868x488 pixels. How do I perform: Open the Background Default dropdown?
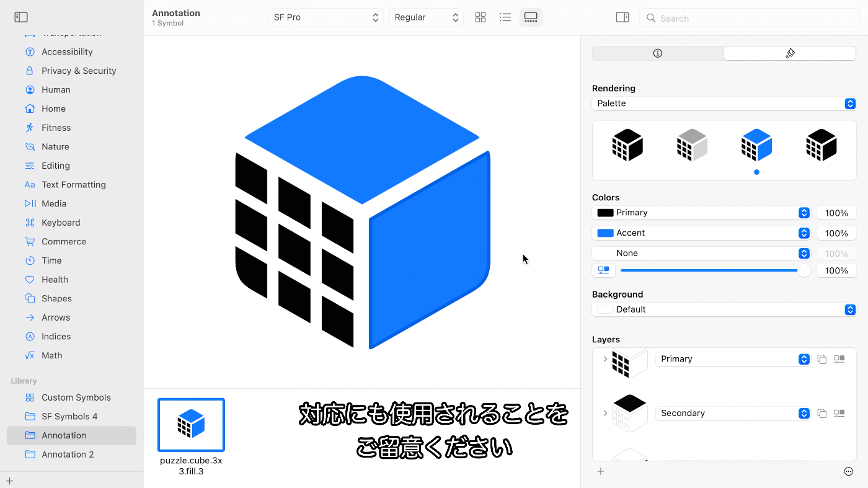[x=724, y=309]
